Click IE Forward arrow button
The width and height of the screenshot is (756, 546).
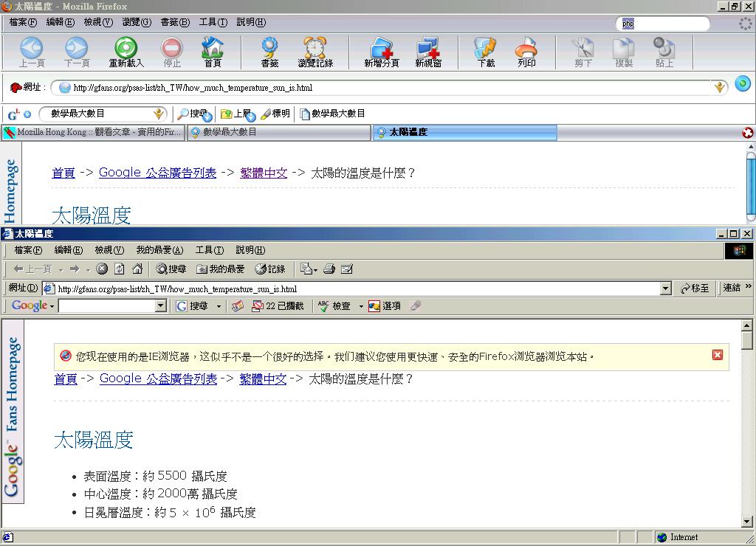click(75, 269)
